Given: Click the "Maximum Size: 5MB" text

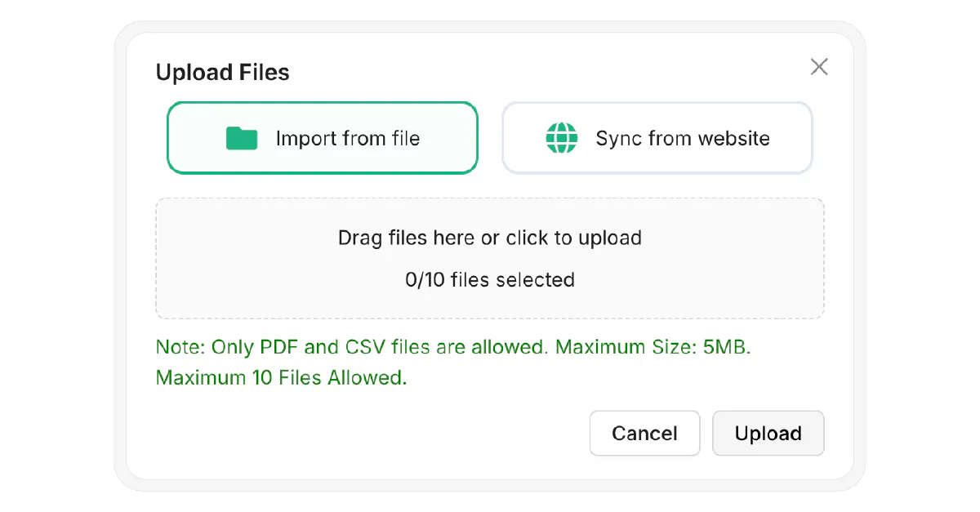Looking at the screenshot, I should click(x=652, y=347).
